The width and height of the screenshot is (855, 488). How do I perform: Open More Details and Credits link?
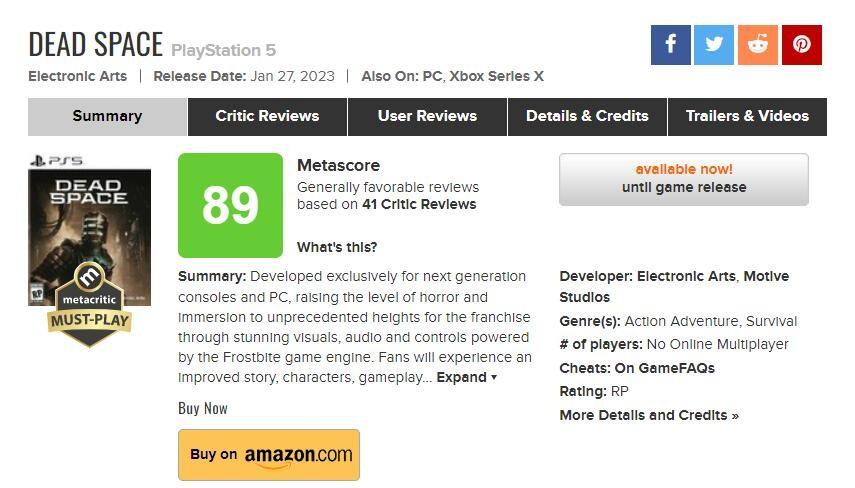point(649,415)
